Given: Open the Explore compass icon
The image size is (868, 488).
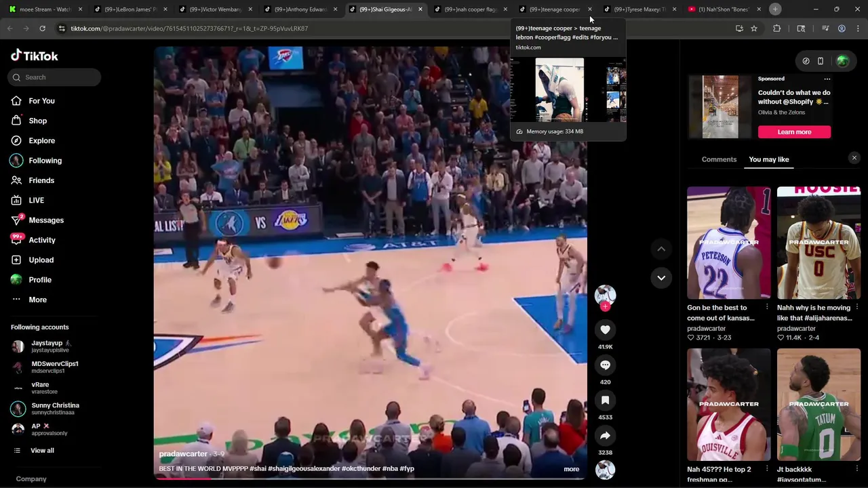Looking at the screenshot, I should [x=16, y=140].
